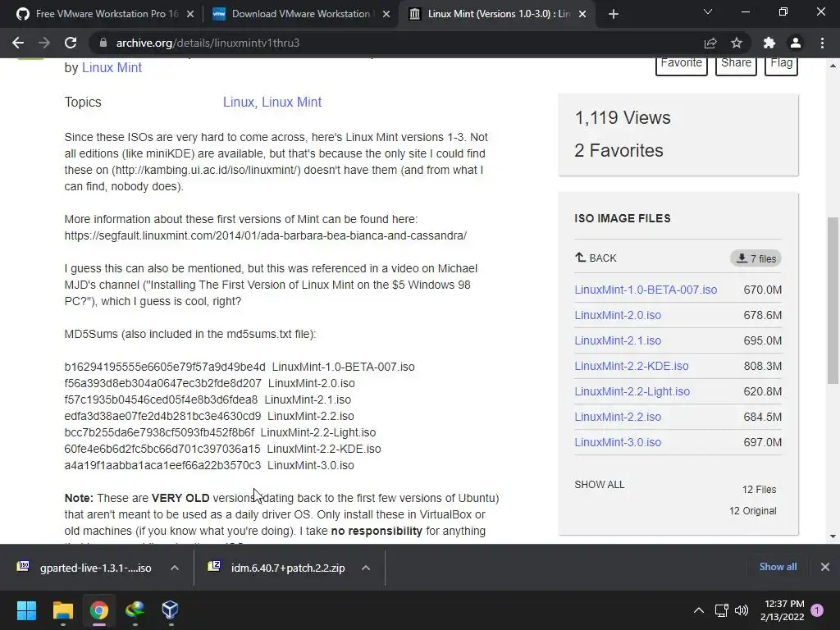The image size is (840, 630).
Task: Download LinuxMint-2.2-Light.iso file
Action: coord(632,391)
